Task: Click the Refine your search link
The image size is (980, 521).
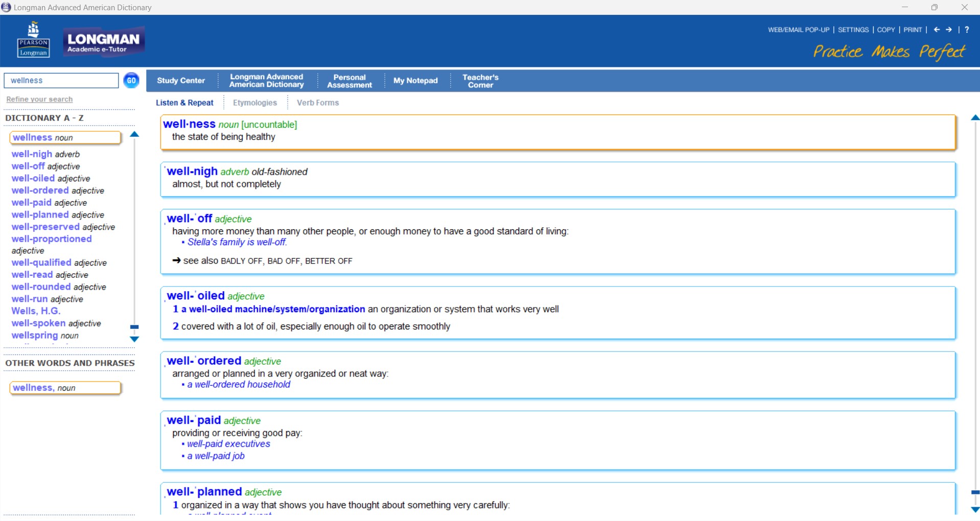Action: pyautogui.click(x=39, y=99)
